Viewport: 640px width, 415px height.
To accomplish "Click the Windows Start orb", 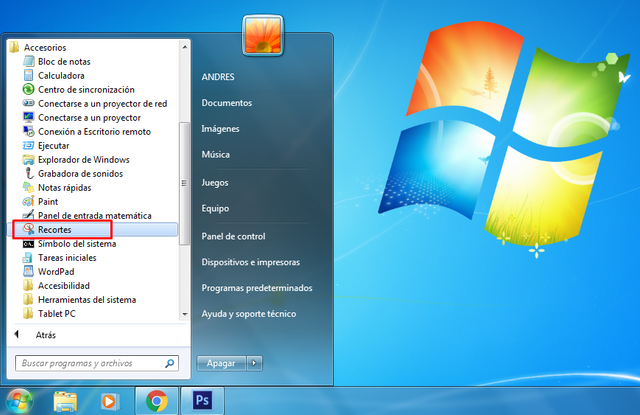I will pyautogui.click(x=19, y=402).
